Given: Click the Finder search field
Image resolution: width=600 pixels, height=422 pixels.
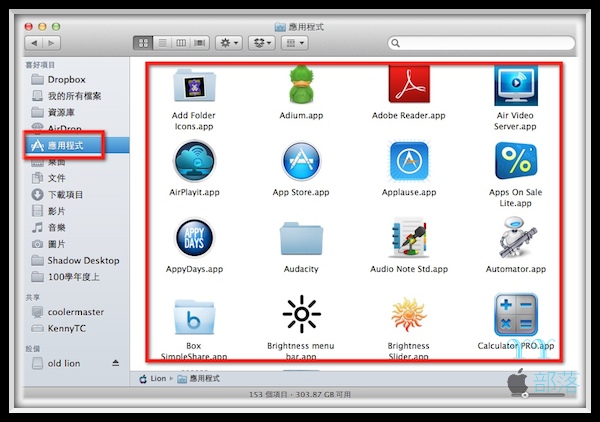Looking at the screenshot, I should coord(481,43).
